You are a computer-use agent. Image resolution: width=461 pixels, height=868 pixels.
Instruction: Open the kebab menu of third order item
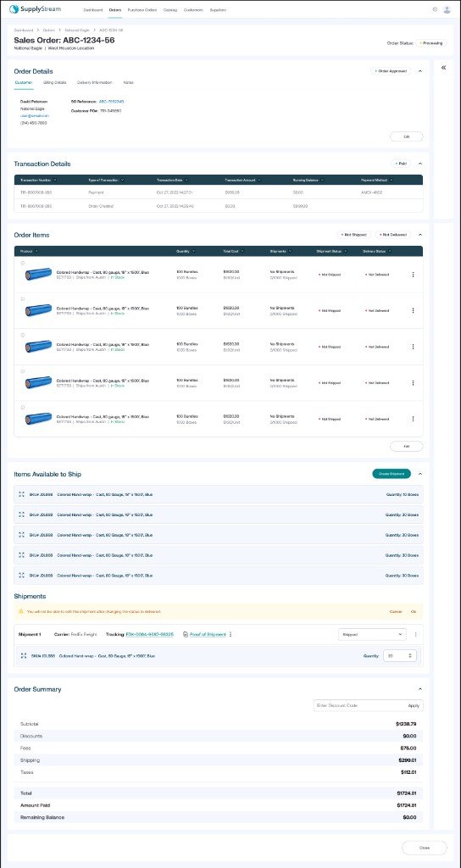(413, 347)
